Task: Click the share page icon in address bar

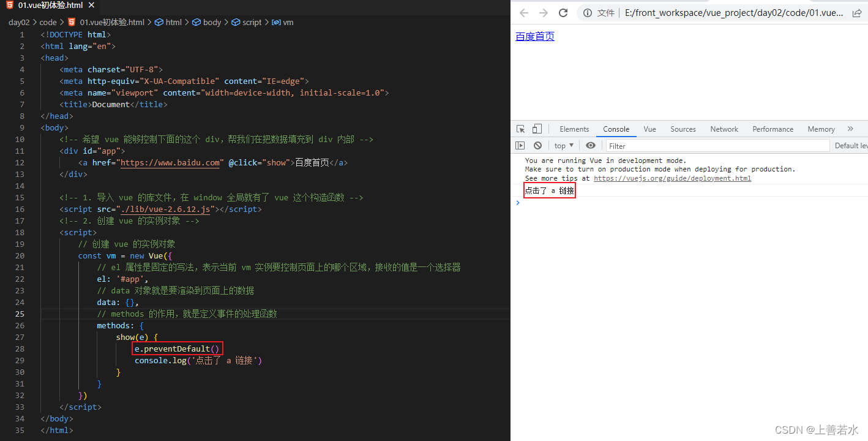Action: 857,13
